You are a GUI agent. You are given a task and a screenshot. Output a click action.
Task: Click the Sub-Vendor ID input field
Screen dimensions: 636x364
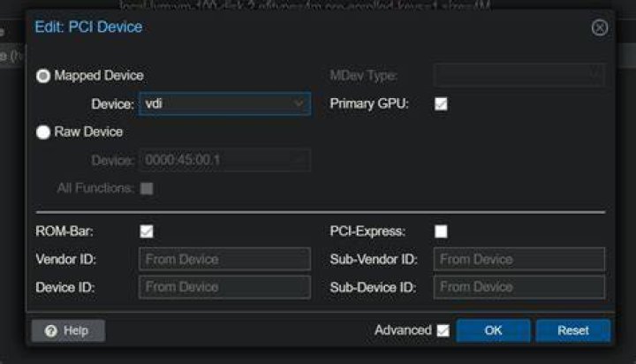(x=519, y=259)
